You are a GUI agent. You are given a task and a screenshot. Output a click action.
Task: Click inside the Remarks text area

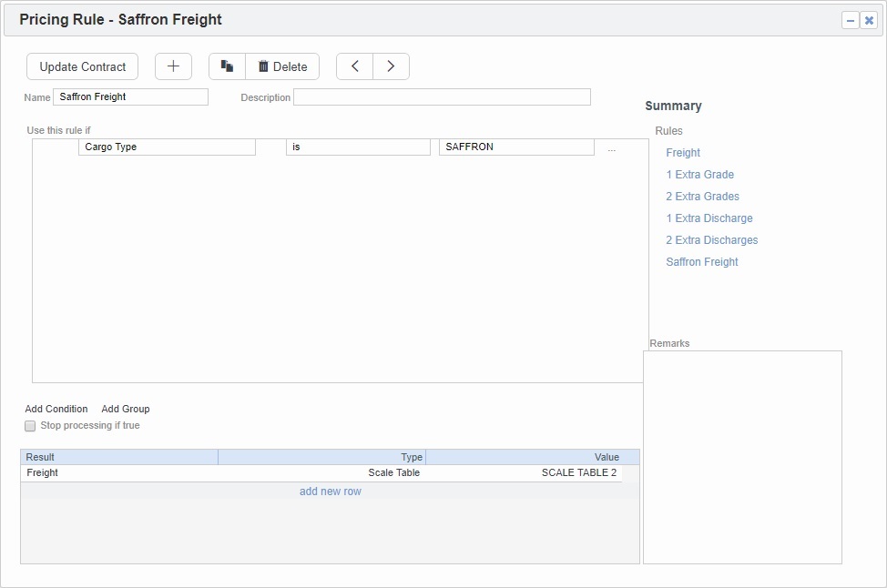click(x=742, y=457)
